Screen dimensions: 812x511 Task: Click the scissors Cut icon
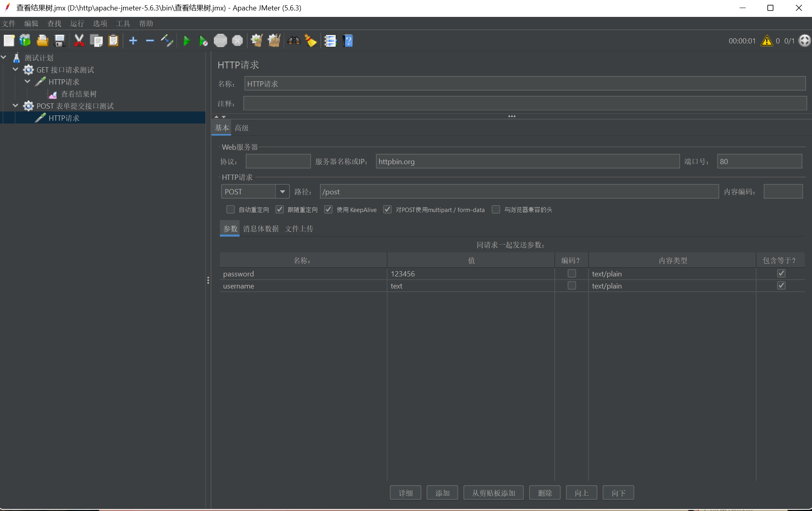pos(79,41)
